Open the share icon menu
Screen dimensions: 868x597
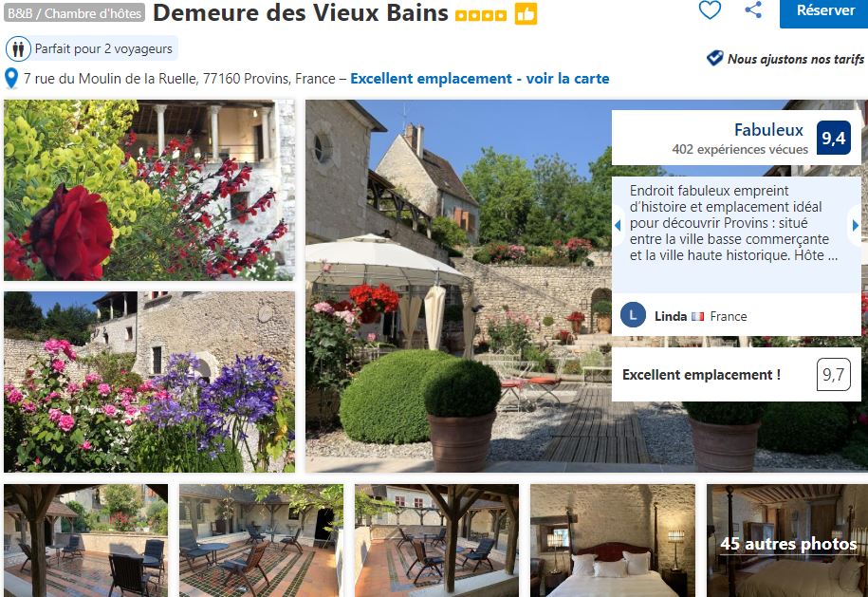753,9
